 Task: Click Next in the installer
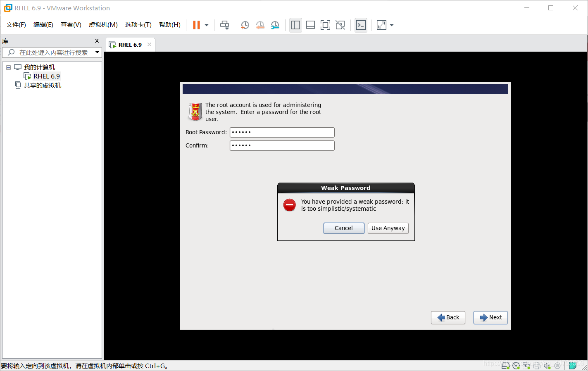(490, 317)
